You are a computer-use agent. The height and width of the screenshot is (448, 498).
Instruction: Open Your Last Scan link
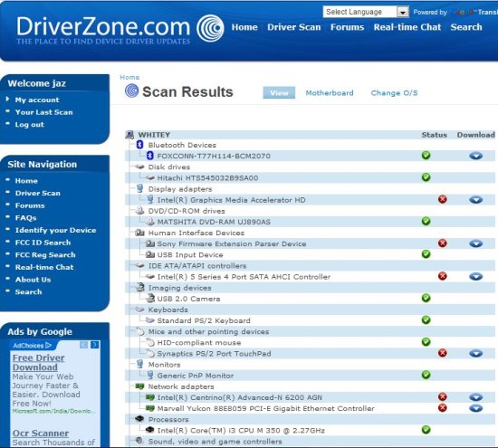[43, 112]
